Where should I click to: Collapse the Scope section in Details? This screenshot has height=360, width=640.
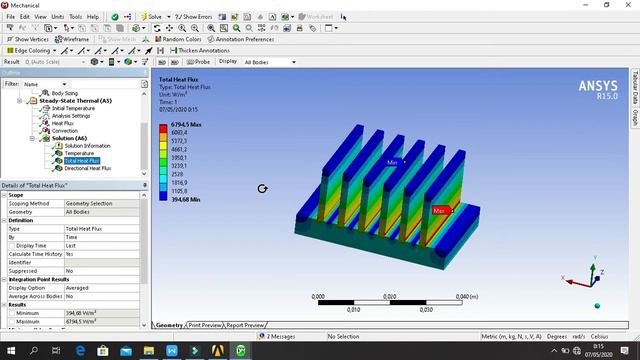[4, 195]
